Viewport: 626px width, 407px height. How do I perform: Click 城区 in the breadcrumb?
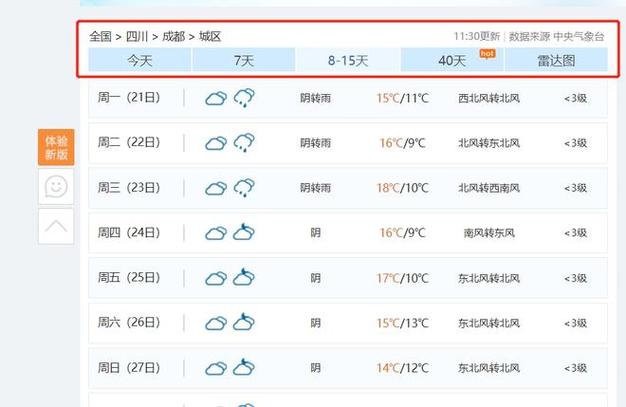pyautogui.click(x=210, y=36)
